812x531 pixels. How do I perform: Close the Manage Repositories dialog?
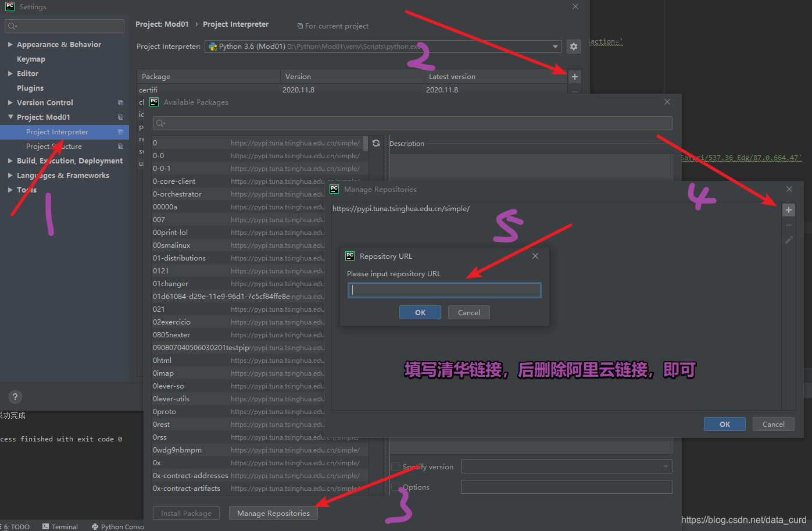coord(789,189)
